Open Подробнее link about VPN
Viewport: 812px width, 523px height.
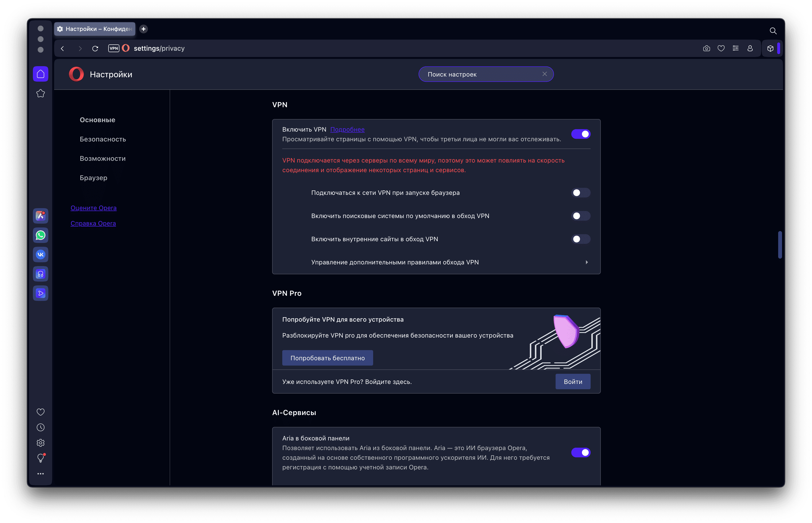[x=347, y=129]
